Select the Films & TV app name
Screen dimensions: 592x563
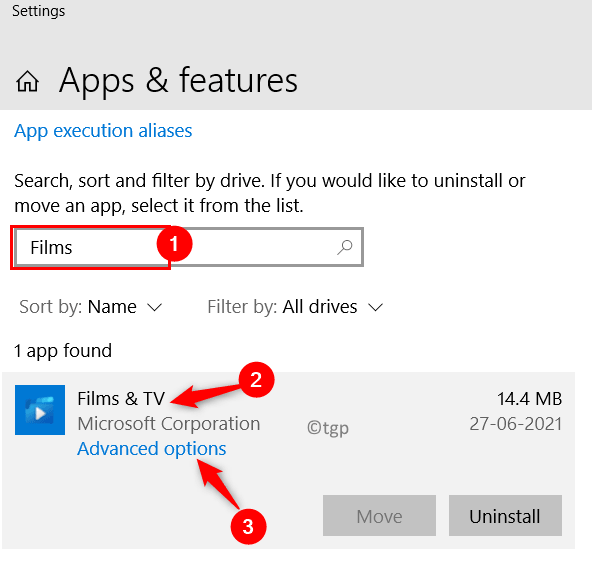121,399
